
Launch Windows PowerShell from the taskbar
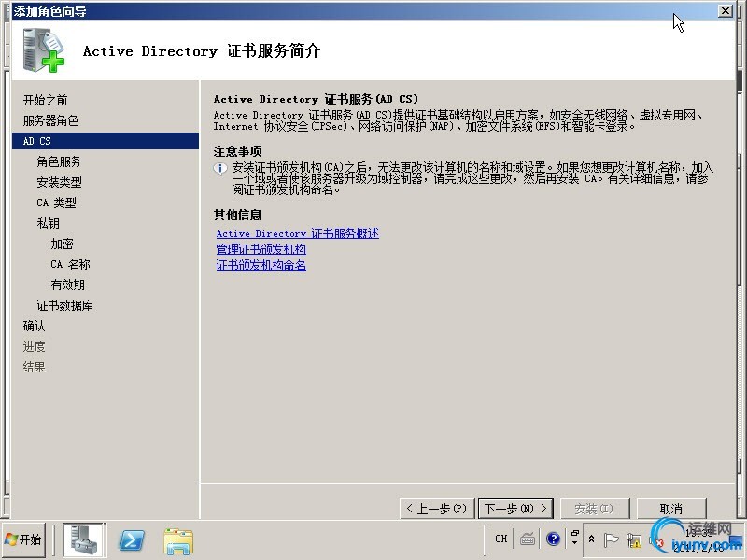[132, 540]
